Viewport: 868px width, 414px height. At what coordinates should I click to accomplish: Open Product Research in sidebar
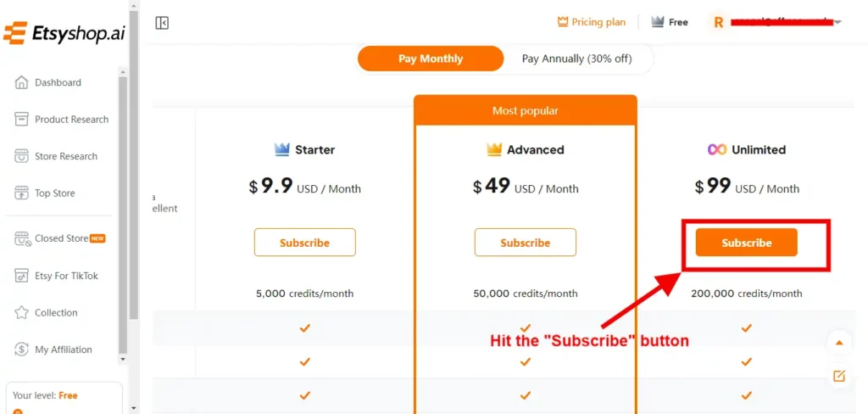[x=61, y=119]
